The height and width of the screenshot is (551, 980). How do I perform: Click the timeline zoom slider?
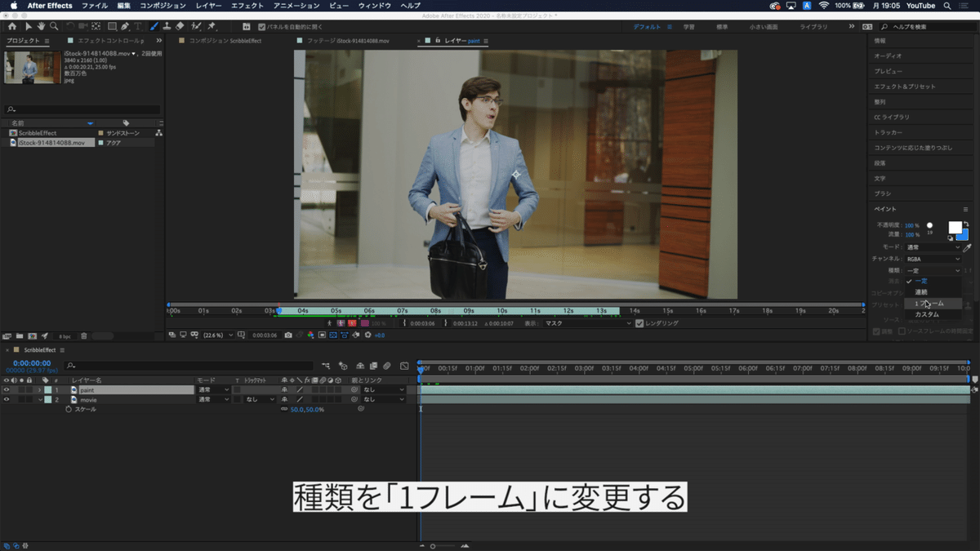[443, 545]
